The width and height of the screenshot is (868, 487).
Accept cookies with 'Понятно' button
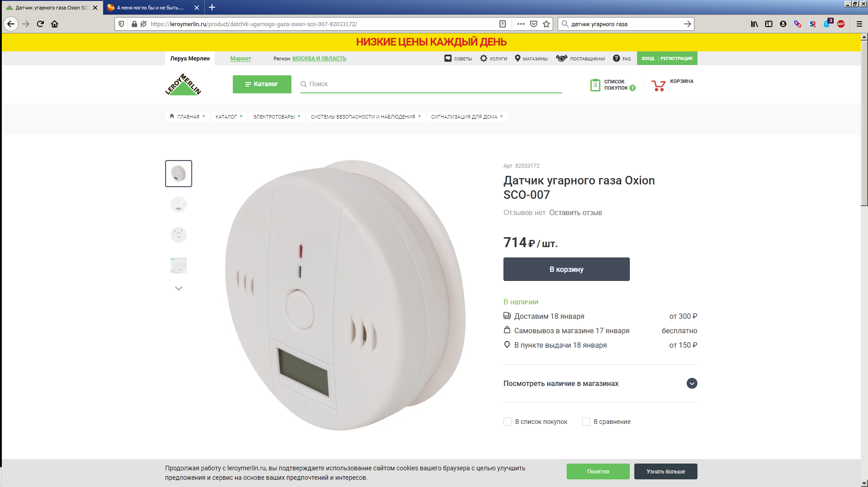[x=598, y=471]
